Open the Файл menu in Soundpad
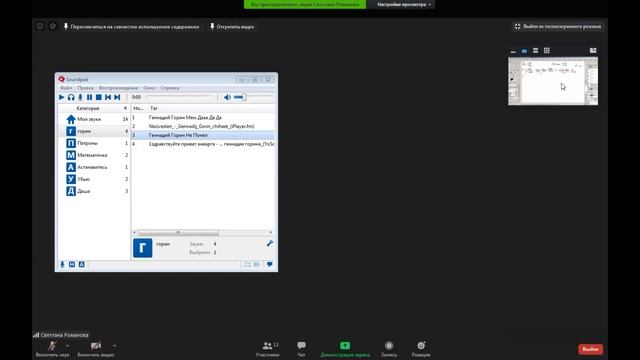This screenshot has height=360, width=640. [x=66, y=88]
